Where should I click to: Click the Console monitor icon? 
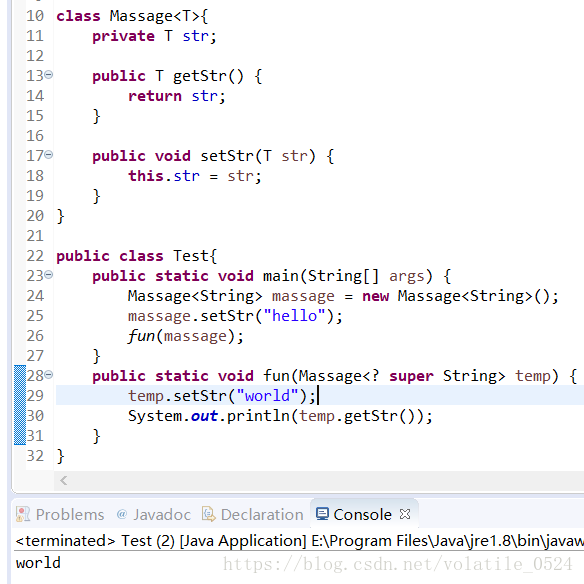click(322, 514)
